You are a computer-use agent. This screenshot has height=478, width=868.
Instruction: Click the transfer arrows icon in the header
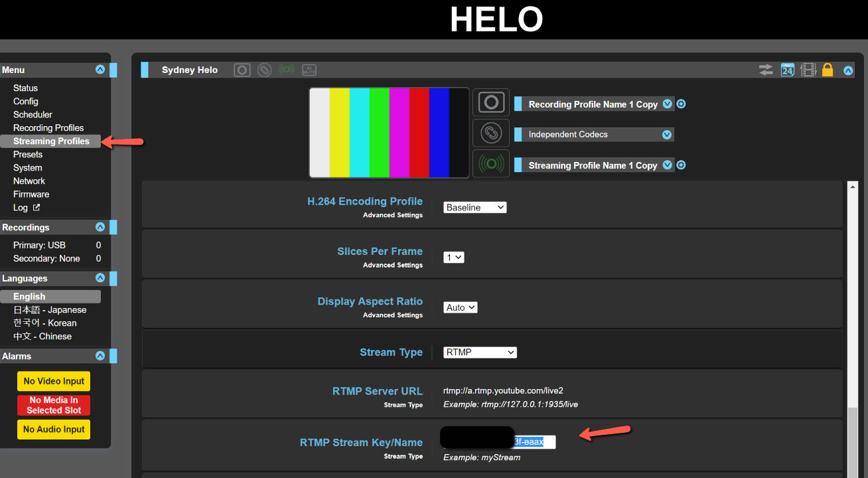click(x=766, y=70)
